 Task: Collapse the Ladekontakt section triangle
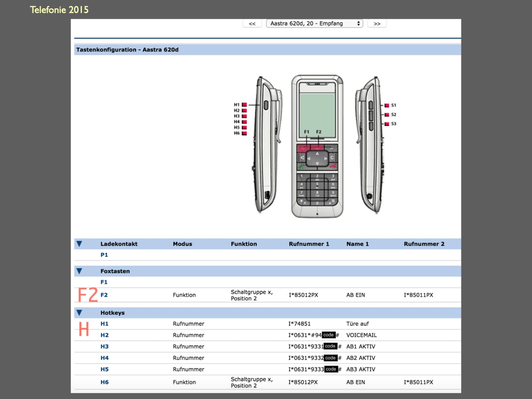[79, 244]
